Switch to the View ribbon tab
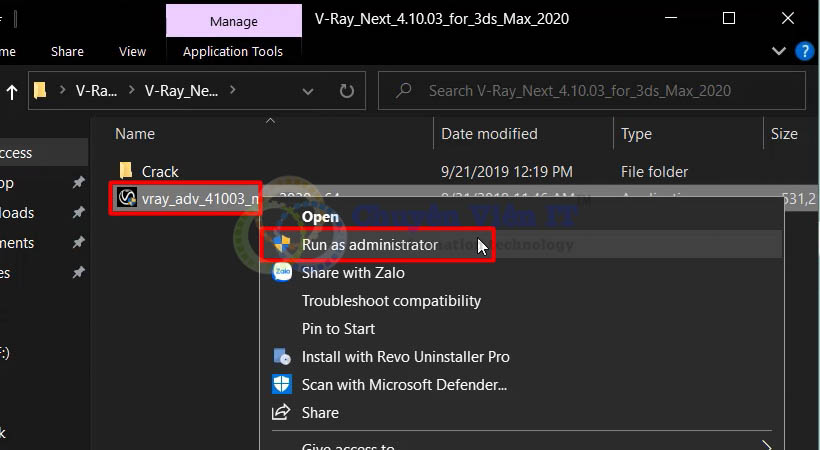The width and height of the screenshot is (820, 450). [132, 51]
